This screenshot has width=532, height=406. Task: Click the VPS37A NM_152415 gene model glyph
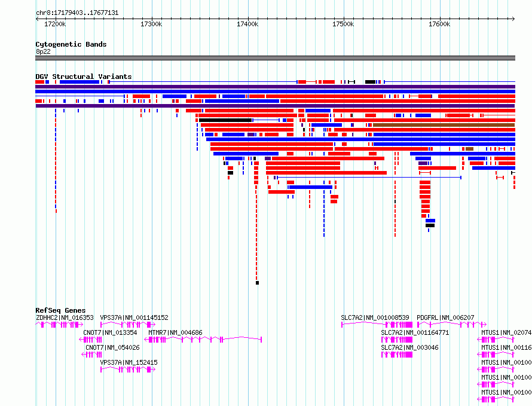pos(128,370)
